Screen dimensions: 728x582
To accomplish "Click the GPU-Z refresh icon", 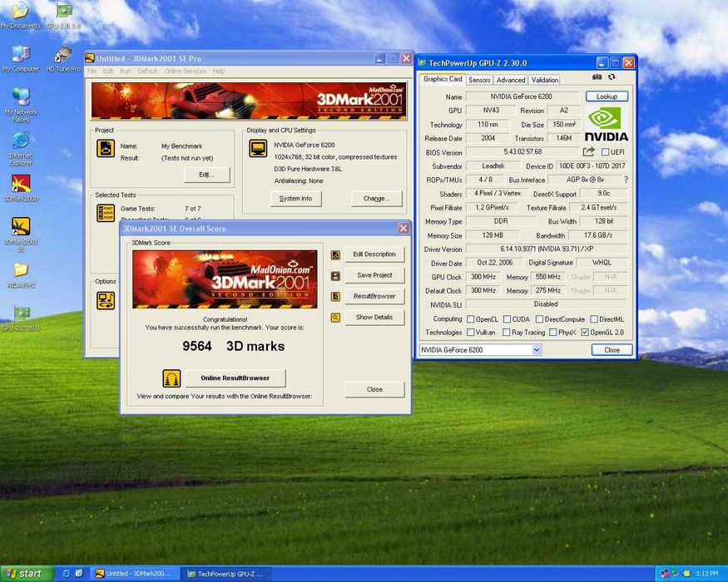I will [x=612, y=77].
